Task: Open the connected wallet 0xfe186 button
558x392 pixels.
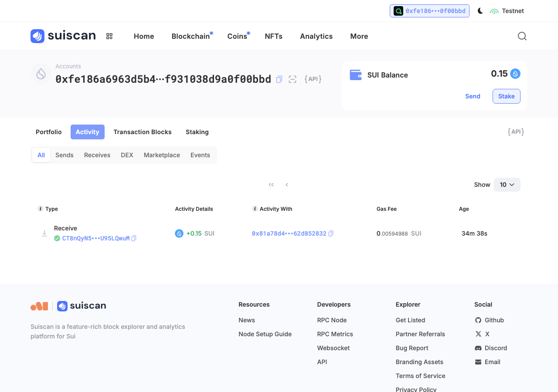Action: click(x=429, y=11)
